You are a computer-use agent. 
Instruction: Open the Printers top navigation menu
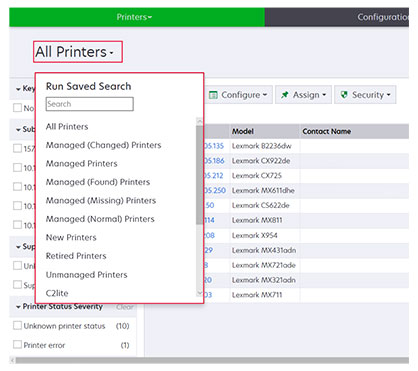point(134,17)
